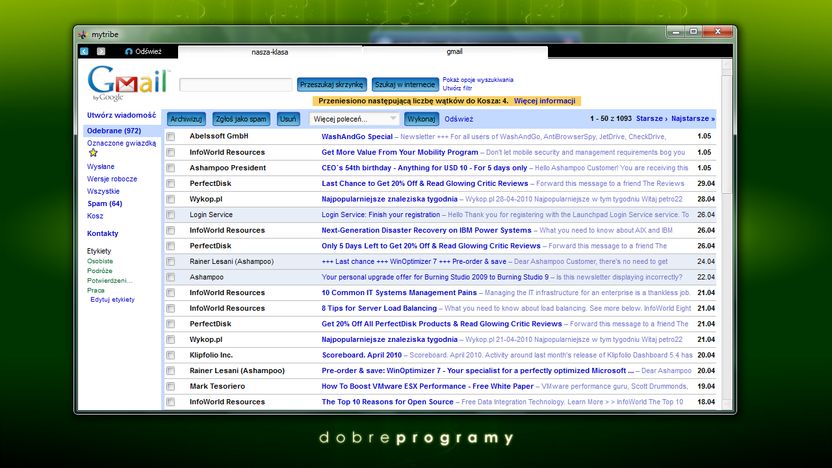
Task: Open Pokaż opcje wyszukiwania link
Action: coord(478,80)
